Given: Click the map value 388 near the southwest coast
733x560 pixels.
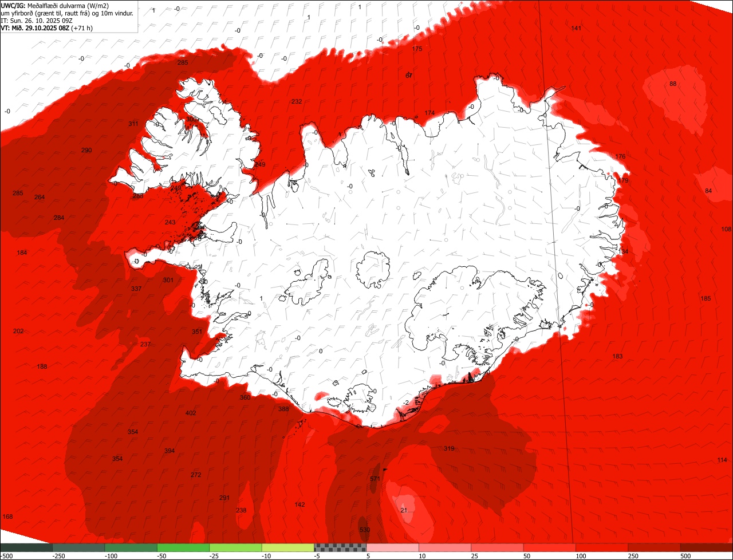Looking at the screenshot, I should point(283,409).
